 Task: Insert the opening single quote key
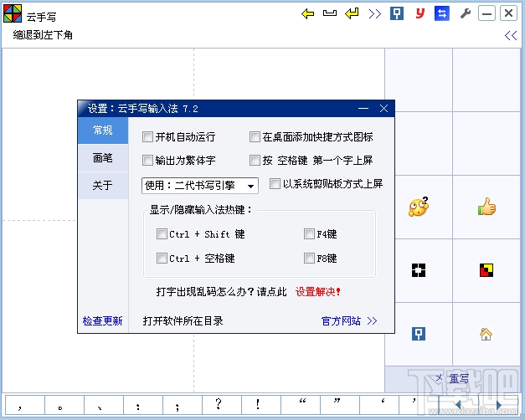[x=379, y=405]
